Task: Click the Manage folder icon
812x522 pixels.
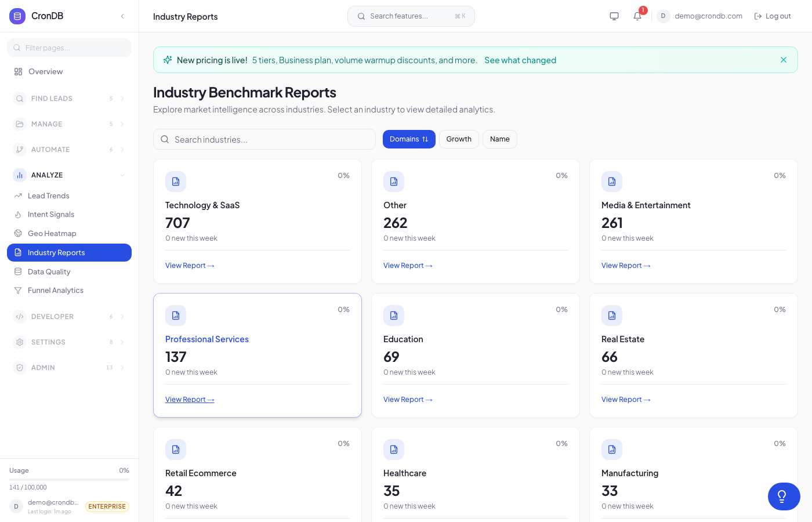Action: (x=20, y=124)
